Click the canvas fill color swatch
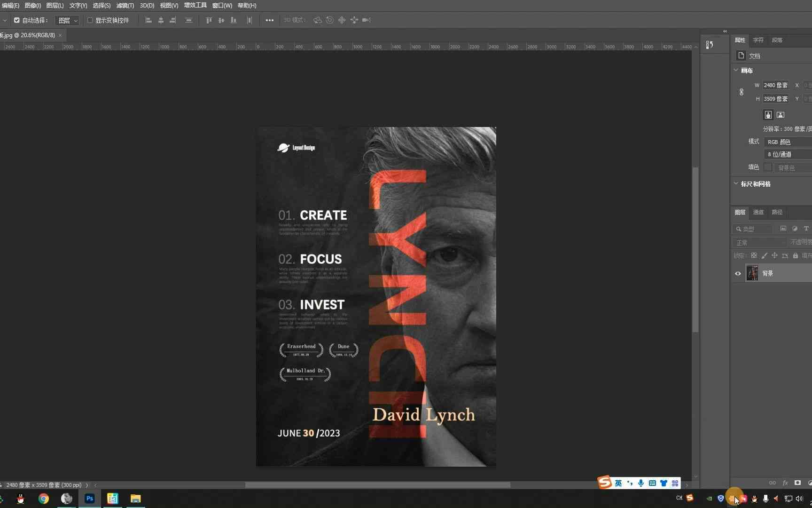The height and width of the screenshot is (508, 812). (x=768, y=167)
